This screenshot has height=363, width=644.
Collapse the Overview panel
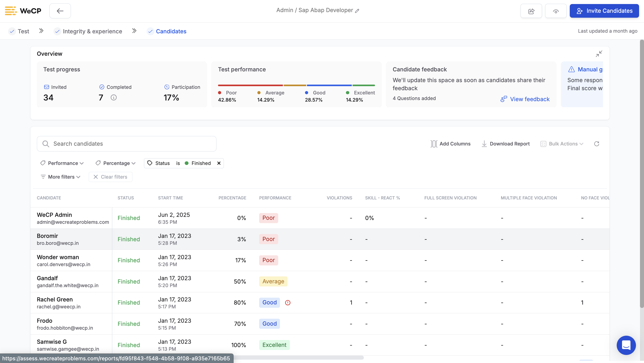click(599, 53)
